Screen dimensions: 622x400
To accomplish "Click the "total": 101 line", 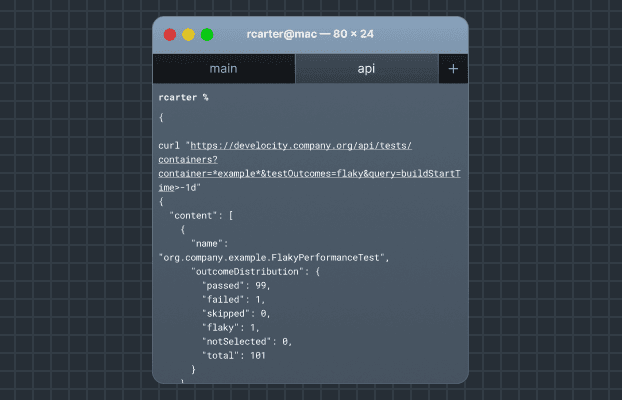I will click(234, 355).
